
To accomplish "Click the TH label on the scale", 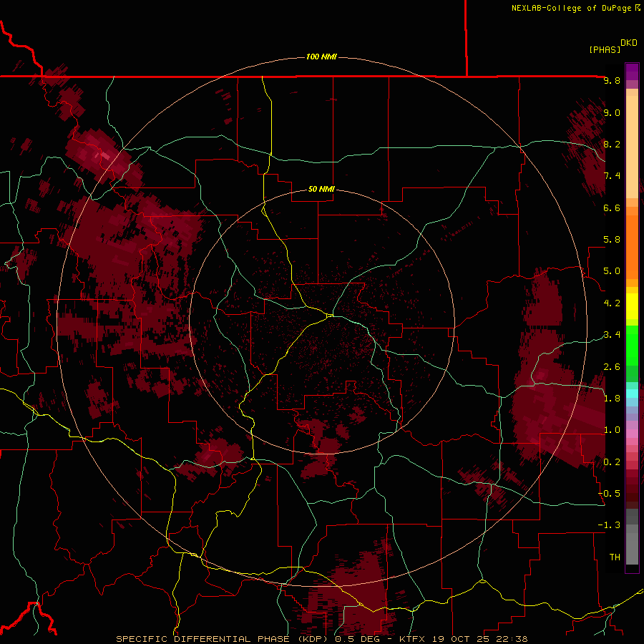I will pos(615,557).
